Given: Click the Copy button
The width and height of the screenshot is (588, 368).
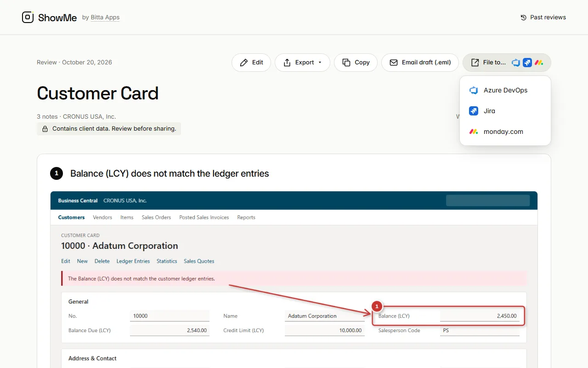Looking at the screenshot, I should coord(356,63).
